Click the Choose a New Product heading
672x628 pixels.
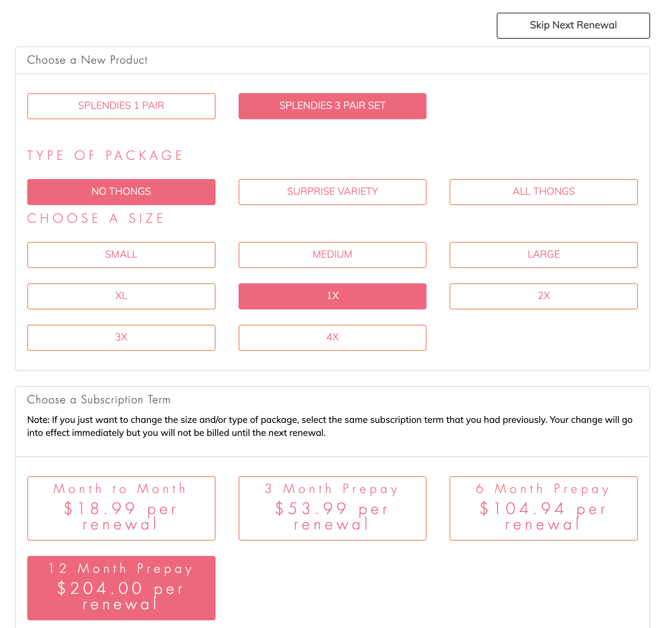(87, 60)
